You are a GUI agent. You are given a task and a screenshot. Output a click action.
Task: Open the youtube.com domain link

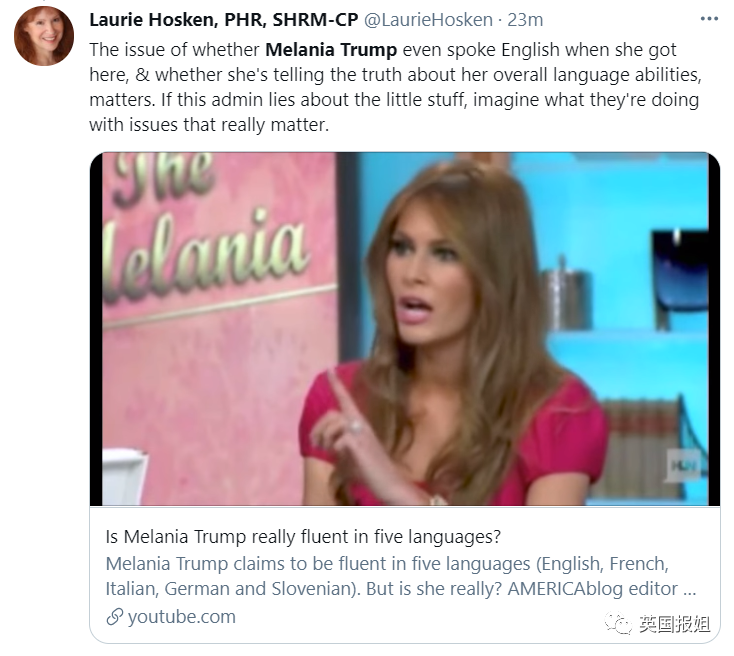pyautogui.click(x=182, y=617)
